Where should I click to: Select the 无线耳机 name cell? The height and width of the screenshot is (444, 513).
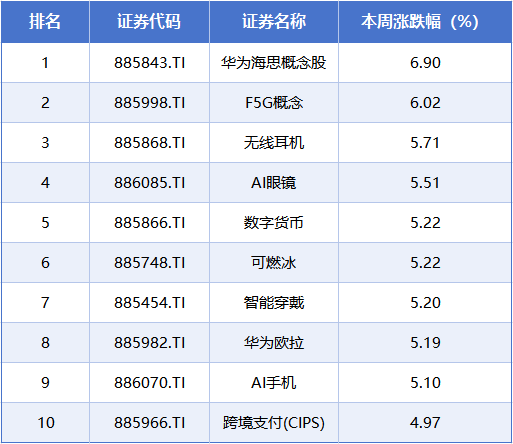point(274,143)
